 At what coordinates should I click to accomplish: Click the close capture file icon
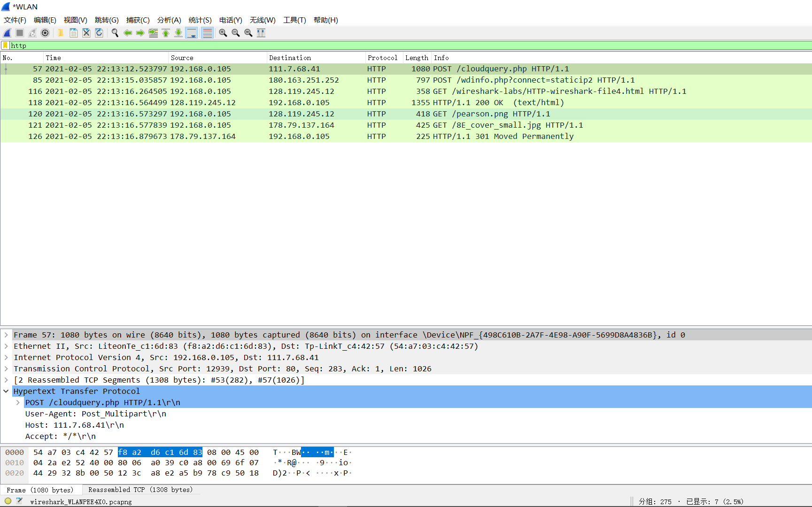[86, 33]
